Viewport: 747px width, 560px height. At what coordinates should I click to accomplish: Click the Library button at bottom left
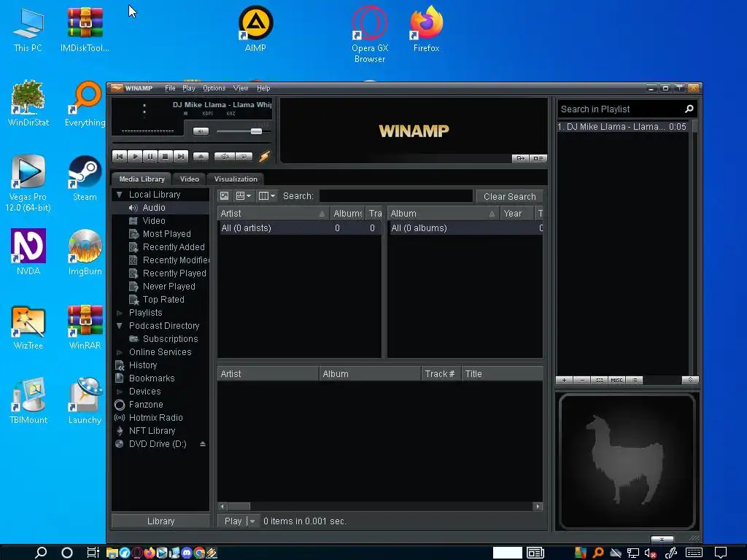click(x=160, y=521)
